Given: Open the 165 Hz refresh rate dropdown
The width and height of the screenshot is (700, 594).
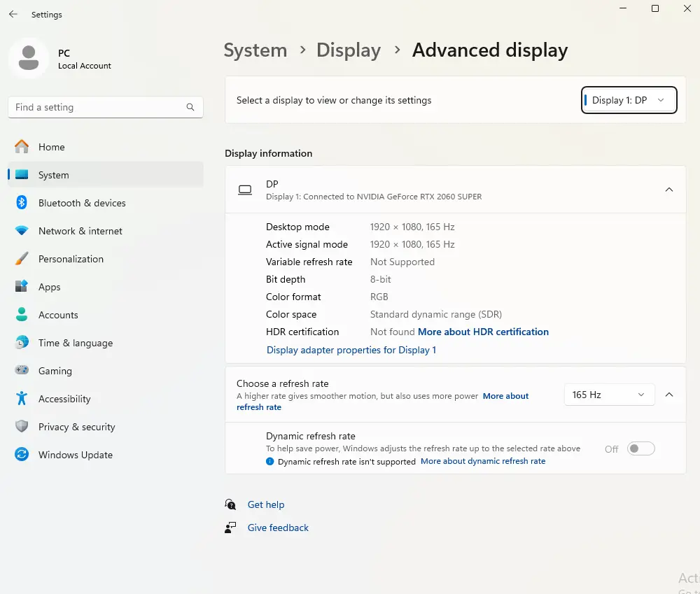Looking at the screenshot, I should click(x=610, y=395).
